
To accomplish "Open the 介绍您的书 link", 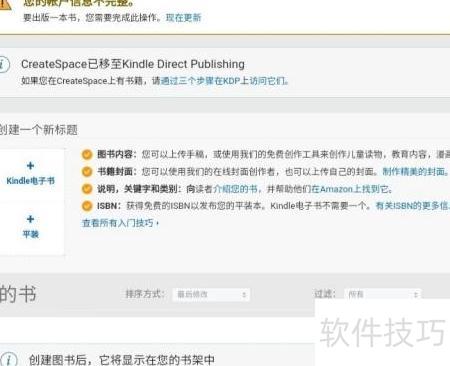I will [x=235, y=189].
